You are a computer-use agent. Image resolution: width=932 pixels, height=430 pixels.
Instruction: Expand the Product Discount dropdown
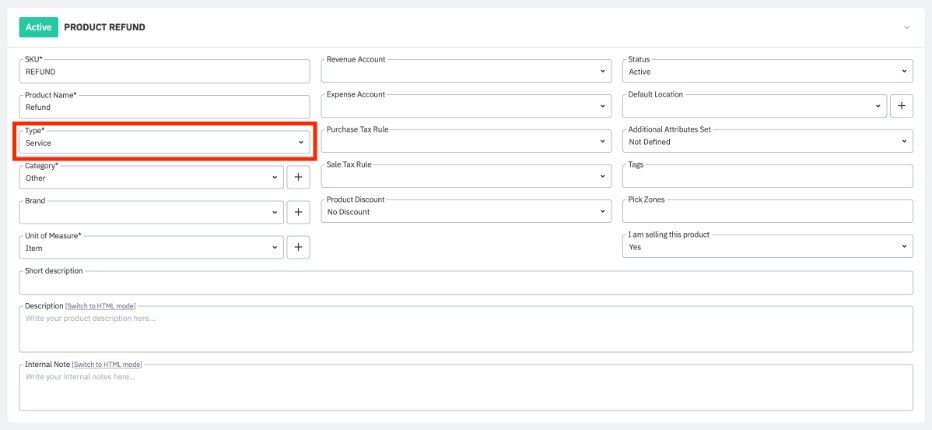point(466,212)
